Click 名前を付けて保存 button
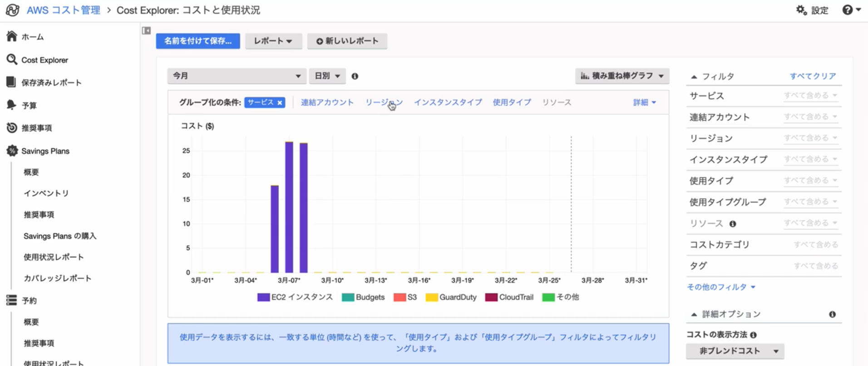The width and height of the screenshot is (868, 366). [198, 41]
